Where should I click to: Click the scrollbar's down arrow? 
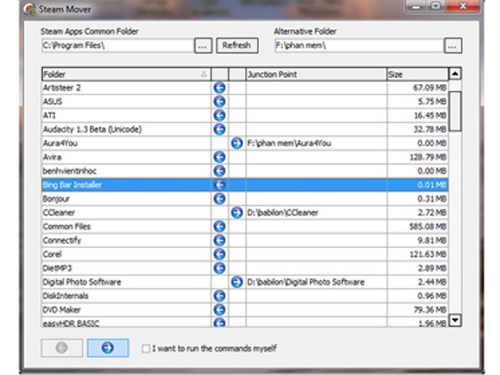tap(455, 320)
